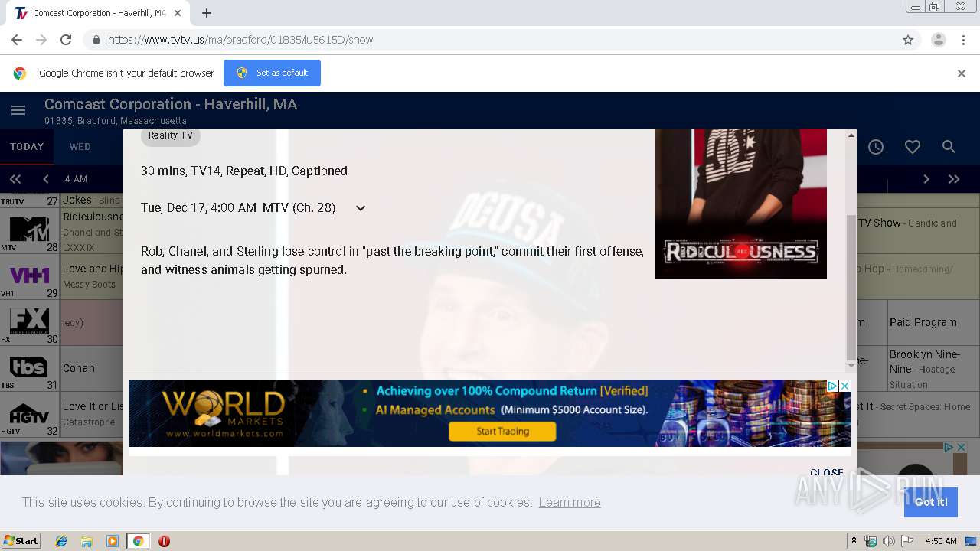Open the Chrome three-dot menu
Screen dimensions: 980x551
pyautogui.click(x=963, y=40)
